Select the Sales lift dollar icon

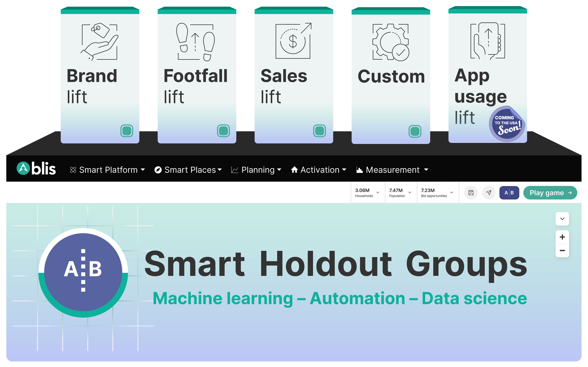click(x=293, y=41)
